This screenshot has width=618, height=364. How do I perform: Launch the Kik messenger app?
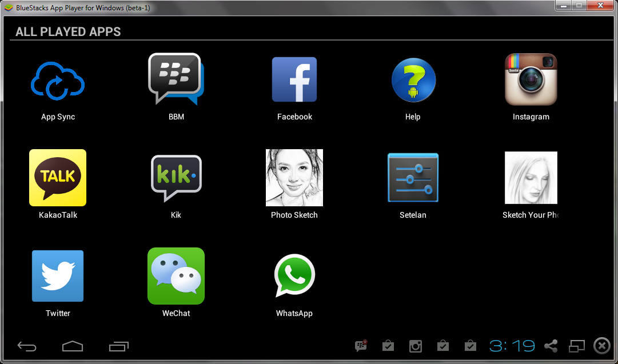pos(176,178)
